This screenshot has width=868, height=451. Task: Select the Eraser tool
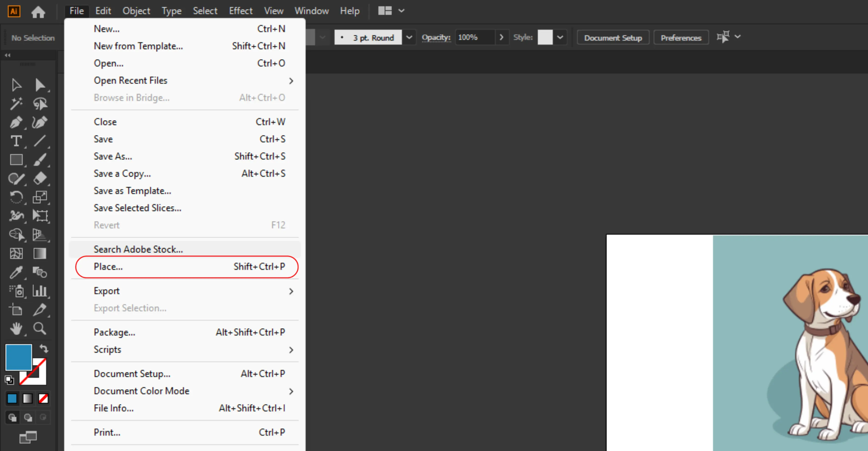[40, 178]
